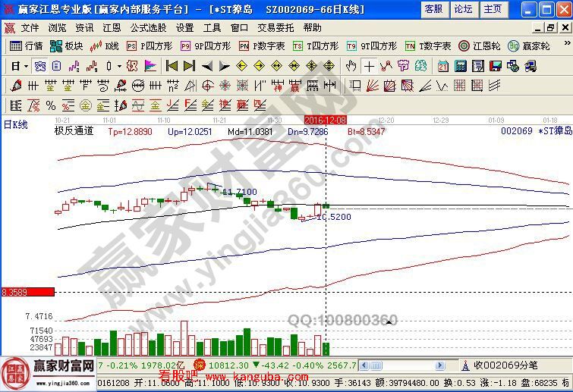This screenshot has height=392, width=573.
Task: Click the 客服 customer service button
Action: [x=434, y=9]
